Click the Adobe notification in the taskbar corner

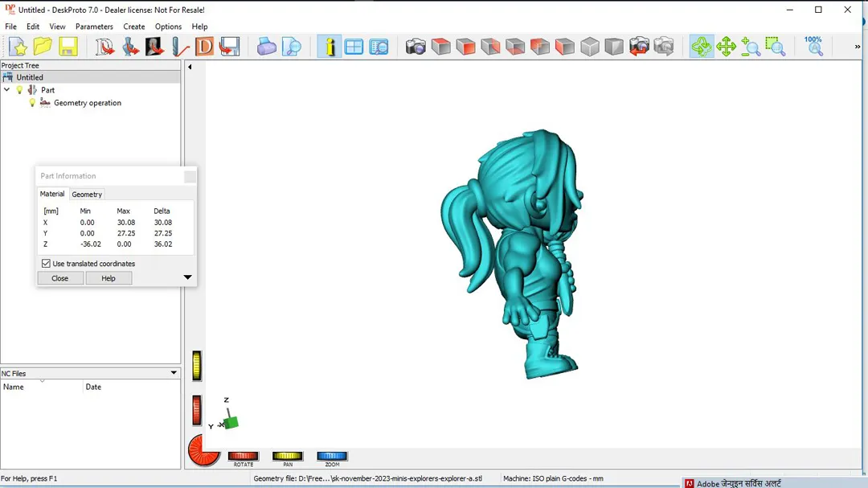(x=773, y=483)
